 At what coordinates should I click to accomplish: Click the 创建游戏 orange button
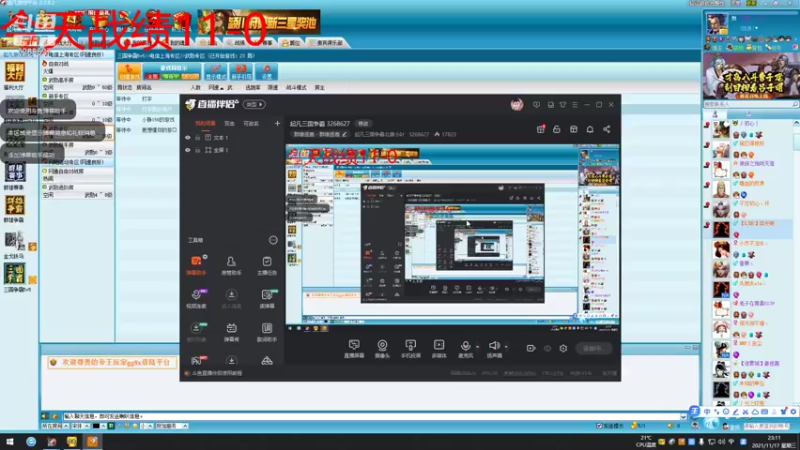pos(129,72)
